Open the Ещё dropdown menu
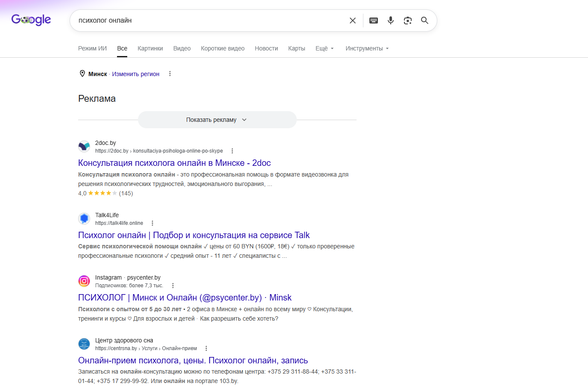Screen dimensions: 588x389 tap(325, 48)
